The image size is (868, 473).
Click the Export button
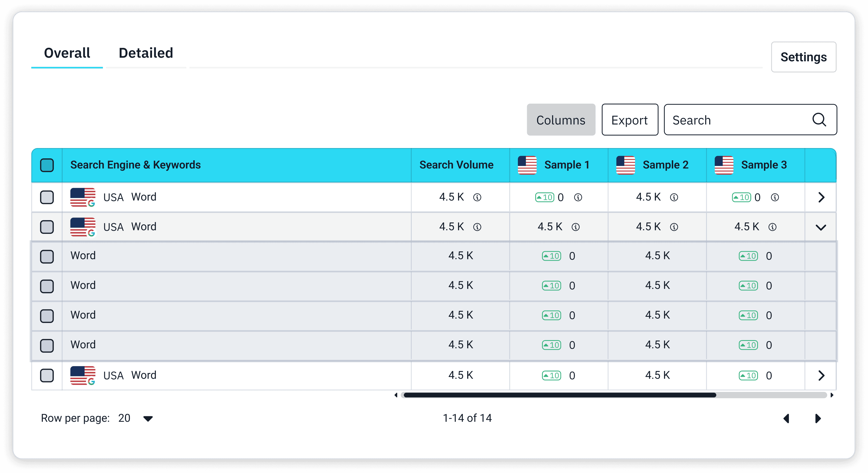pyautogui.click(x=630, y=120)
